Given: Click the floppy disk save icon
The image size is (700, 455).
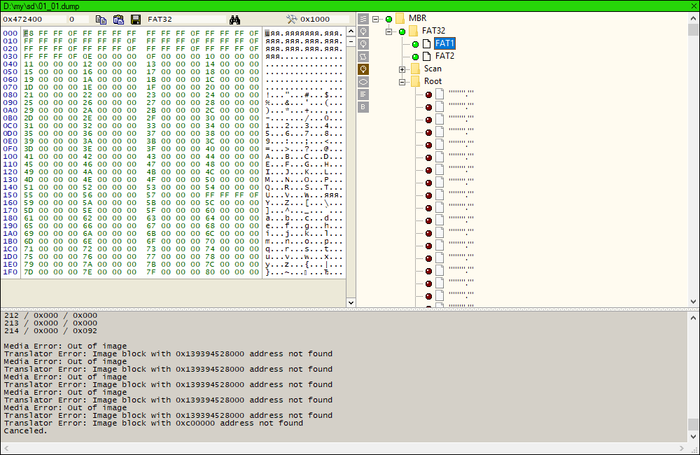Looking at the screenshot, I should click(134, 19).
